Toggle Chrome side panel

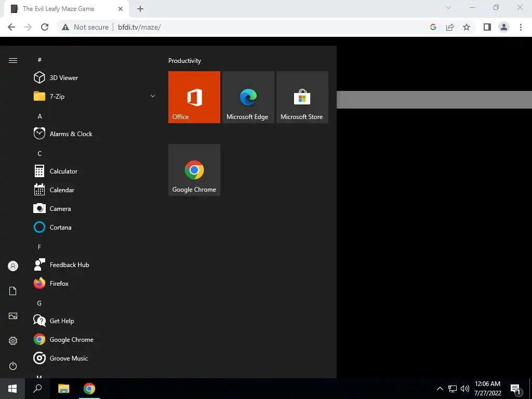click(x=487, y=27)
